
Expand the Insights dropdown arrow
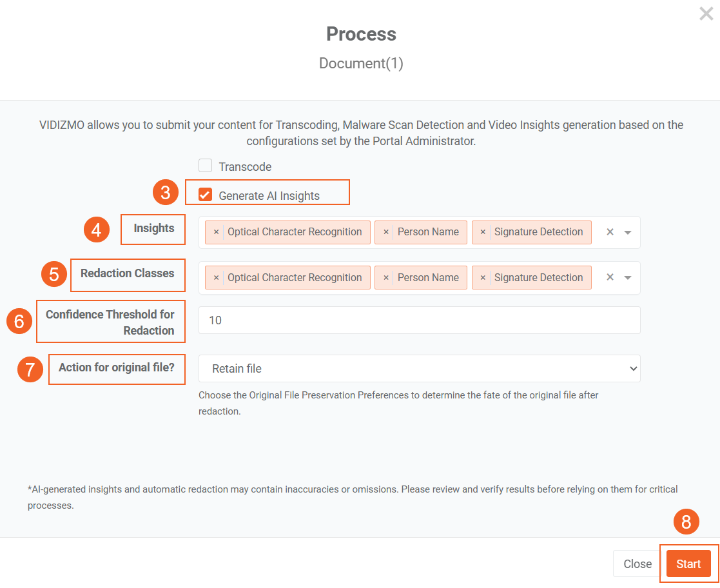click(x=628, y=232)
